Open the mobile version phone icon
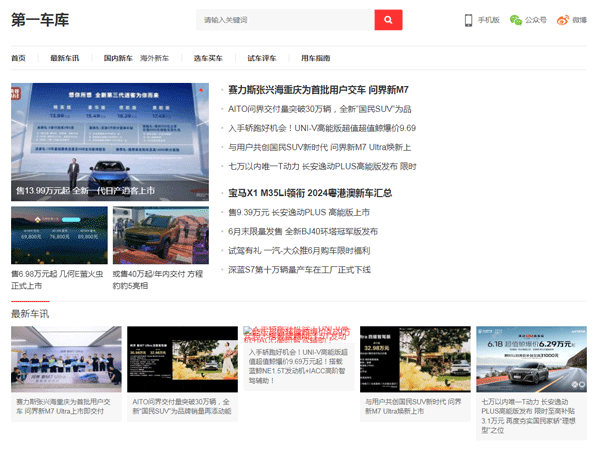This screenshot has width=600, height=449. [x=468, y=20]
